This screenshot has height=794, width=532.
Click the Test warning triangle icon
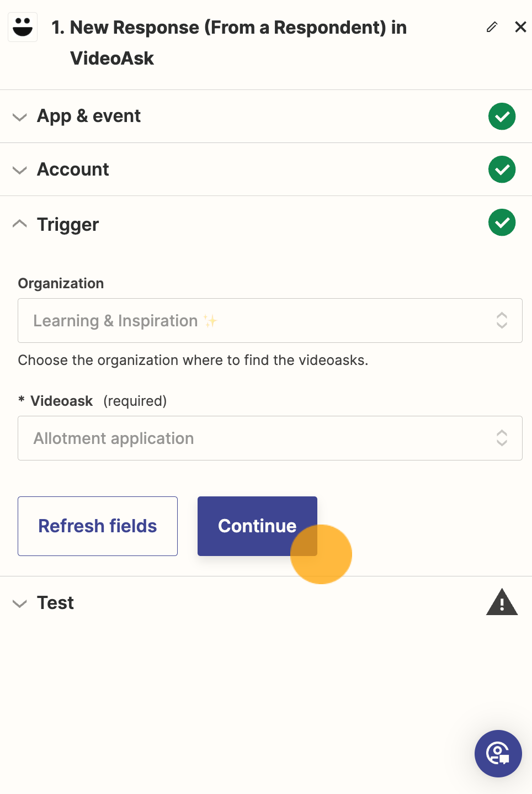tap(502, 602)
